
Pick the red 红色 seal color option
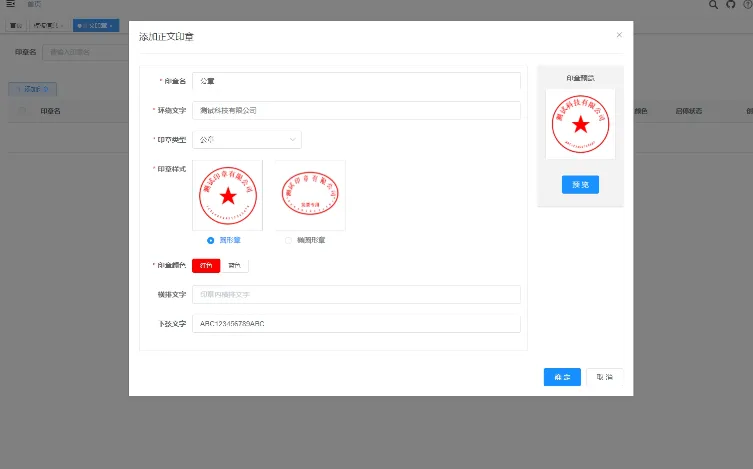(206, 265)
